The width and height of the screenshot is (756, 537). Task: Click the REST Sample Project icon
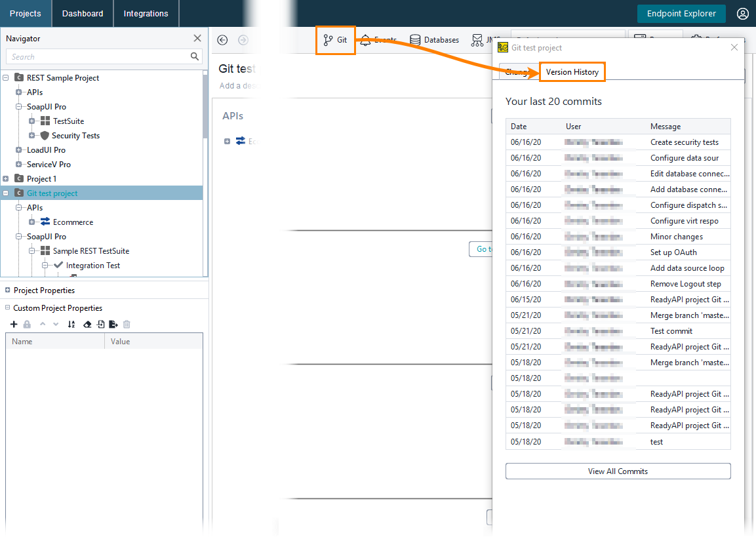click(19, 77)
